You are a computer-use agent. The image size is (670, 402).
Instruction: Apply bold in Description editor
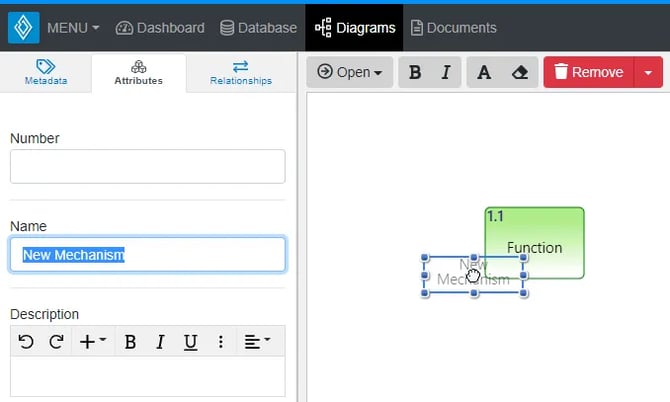click(130, 342)
